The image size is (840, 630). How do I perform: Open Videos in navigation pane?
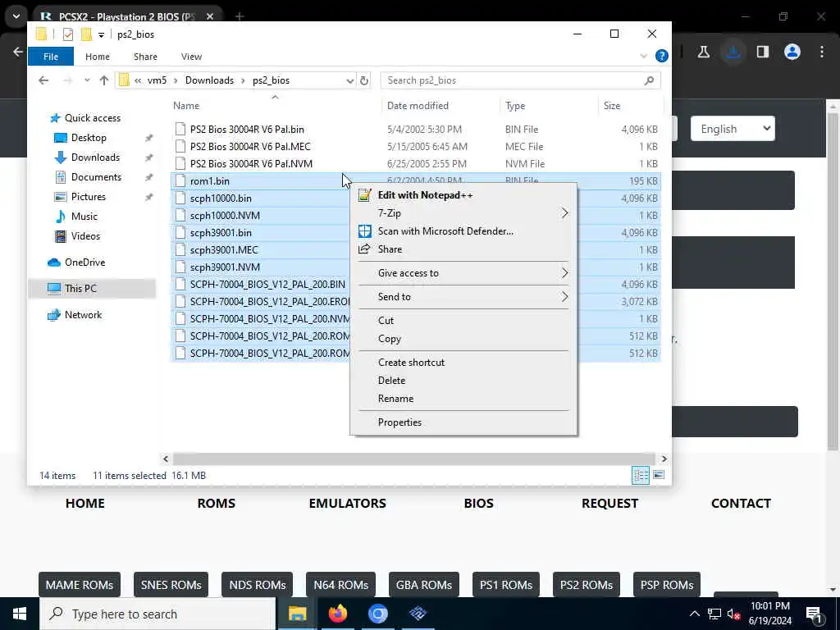point(85,236)
